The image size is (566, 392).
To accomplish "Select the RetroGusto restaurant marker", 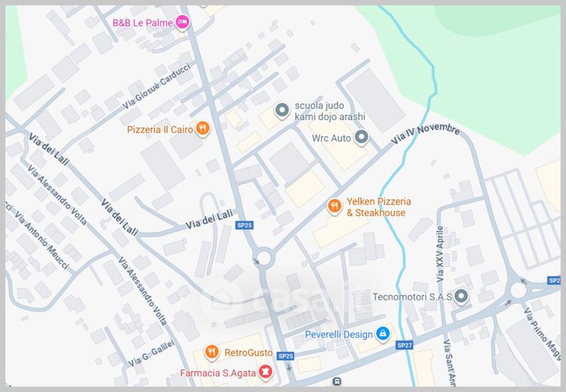I will 212,352.
